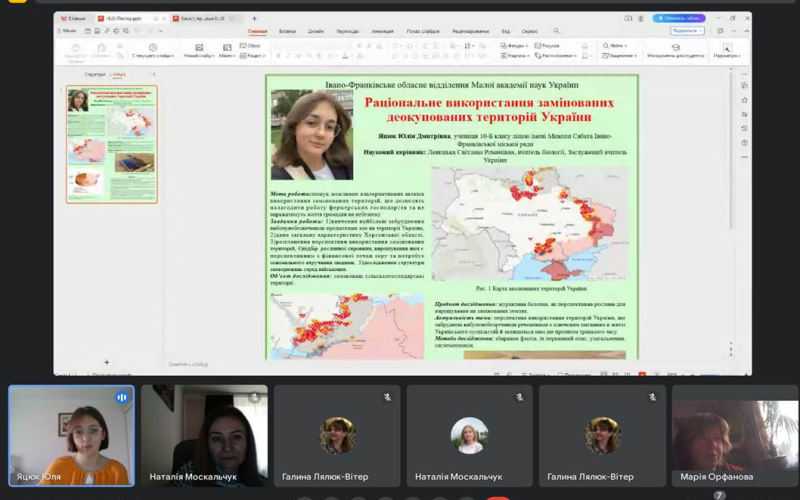The width and height of the screenshot is (800, 500).
Task: Insert a picture with Рисунок
Action: (x=547, y=46)
